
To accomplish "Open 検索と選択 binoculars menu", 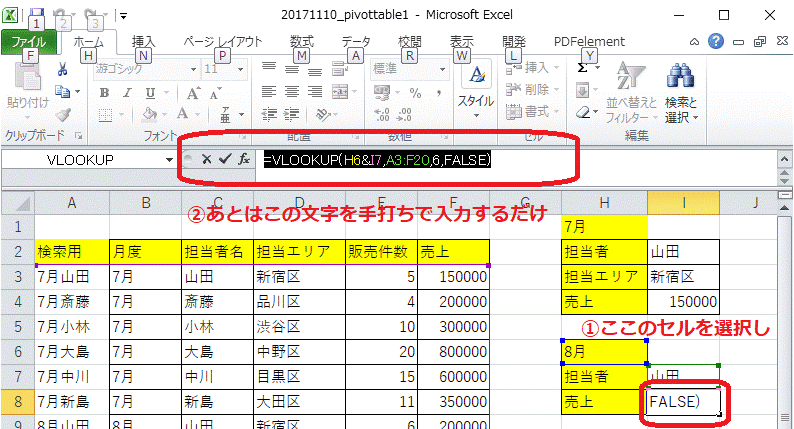I will pyautogui.click(x=680, y=90).
